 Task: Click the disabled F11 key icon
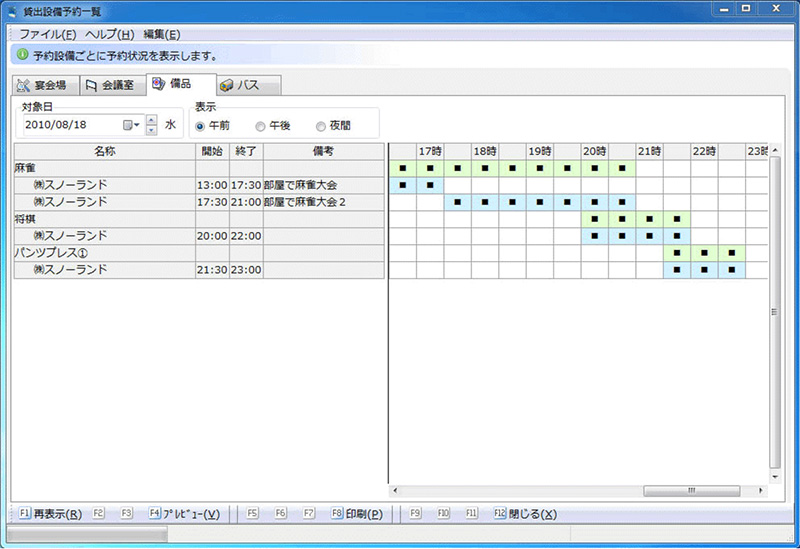(x=471, y=513)
